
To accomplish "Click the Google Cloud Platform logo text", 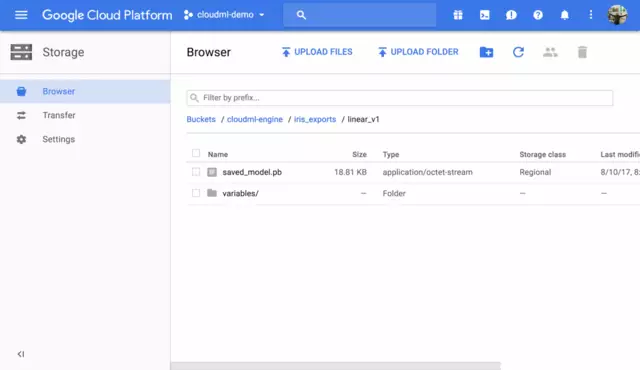I will coord(107,15).
